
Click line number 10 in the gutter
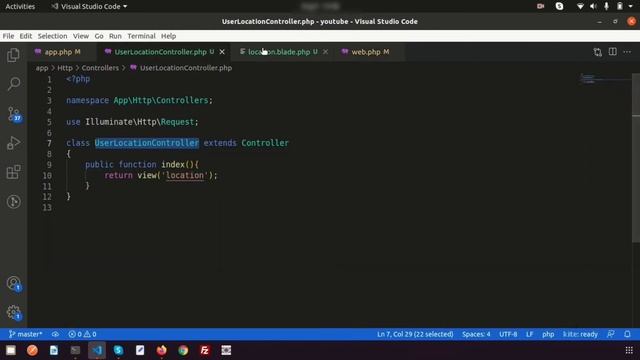coord(47,175)
